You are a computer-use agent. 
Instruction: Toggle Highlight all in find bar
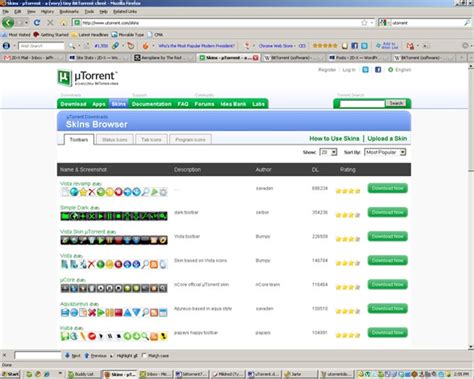coord(124,356)
